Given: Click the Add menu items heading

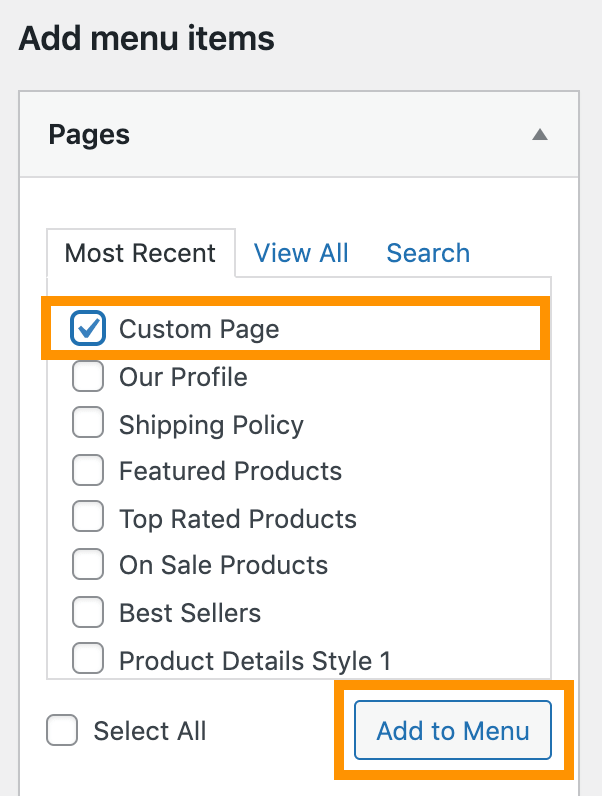Looking at the screenshot, I should pos(146,39).
